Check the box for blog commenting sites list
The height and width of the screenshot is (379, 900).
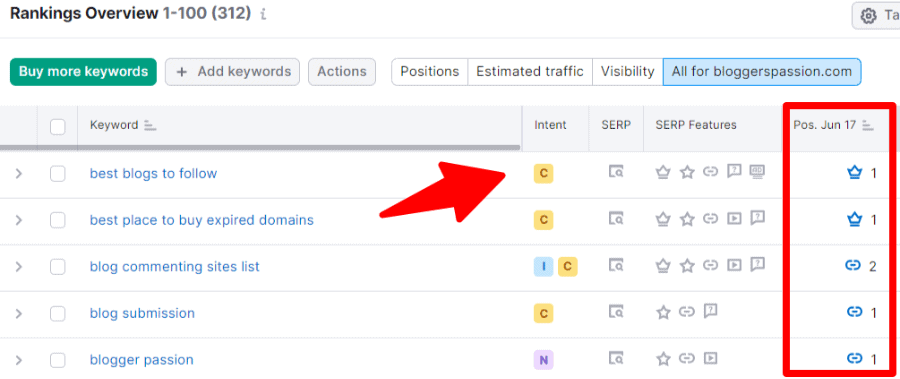57,266
